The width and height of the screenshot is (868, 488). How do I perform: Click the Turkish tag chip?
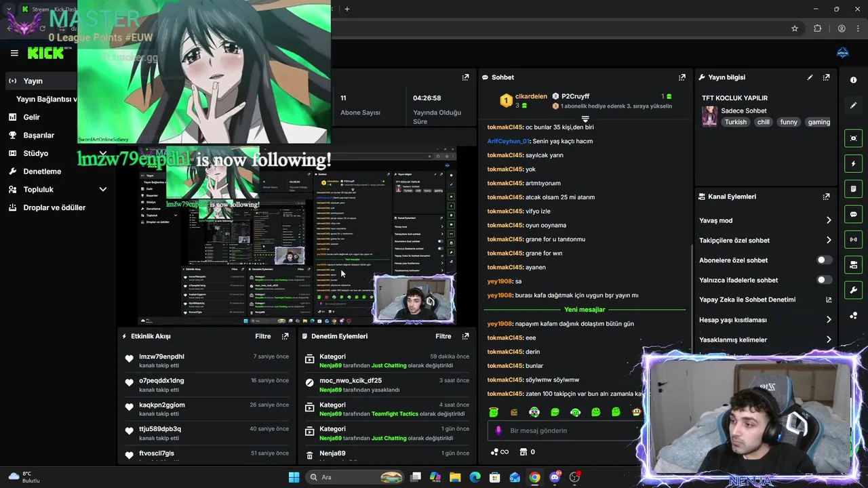[735, 122]
